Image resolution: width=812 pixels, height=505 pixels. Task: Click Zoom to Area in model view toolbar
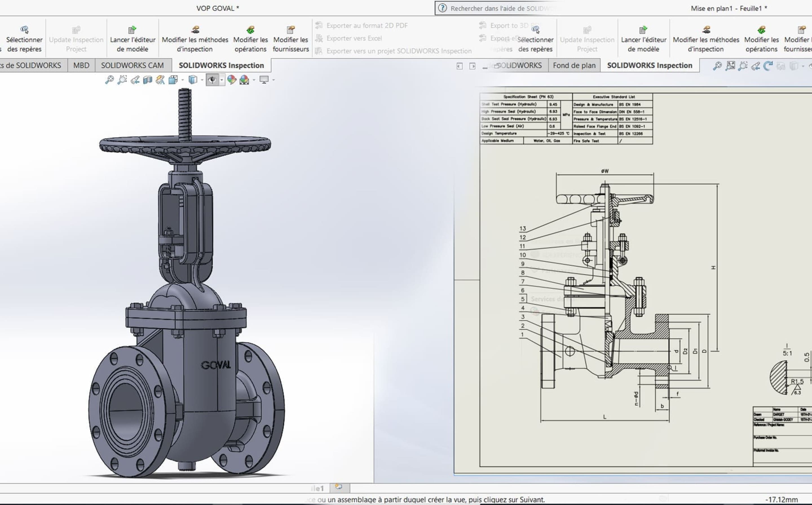coord(122,80)
